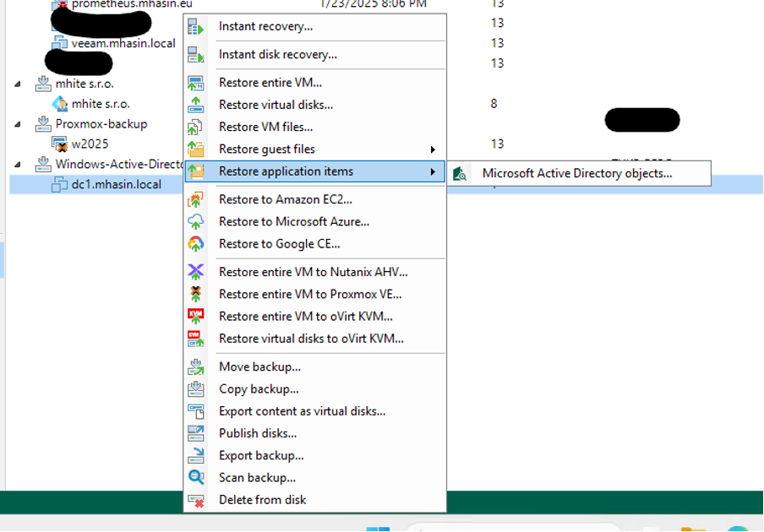This screenshot has height=532, width=764.
Task: Click the 13 restore points value for w2025
Action: click(x=497, y=144)
